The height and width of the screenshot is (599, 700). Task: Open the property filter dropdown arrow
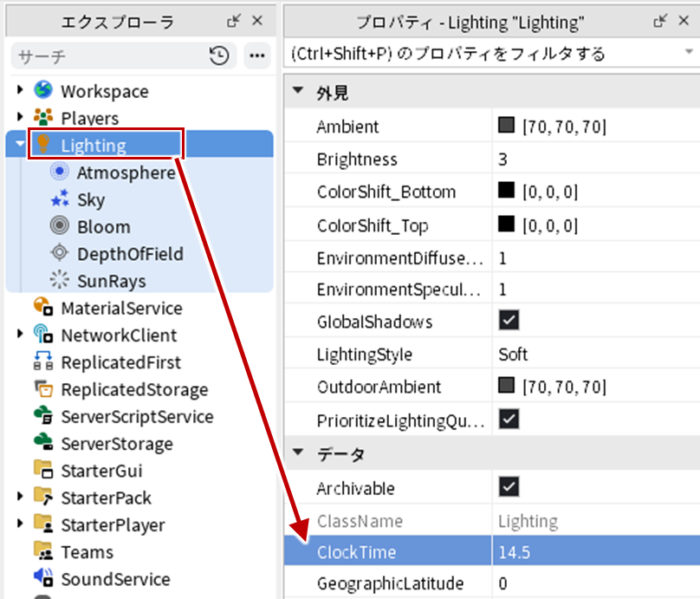coord(689,52)
